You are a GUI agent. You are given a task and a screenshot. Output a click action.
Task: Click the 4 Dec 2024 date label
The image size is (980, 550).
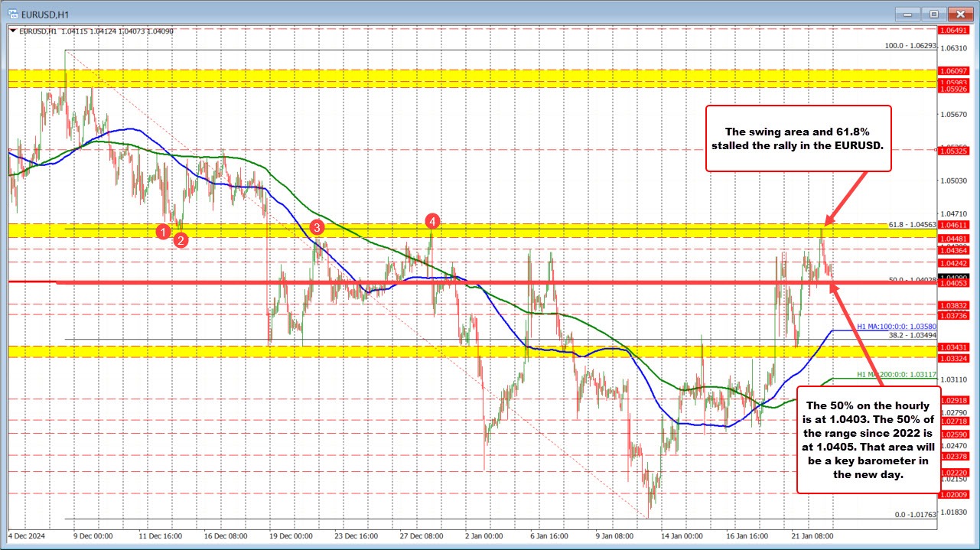point(27,536)
